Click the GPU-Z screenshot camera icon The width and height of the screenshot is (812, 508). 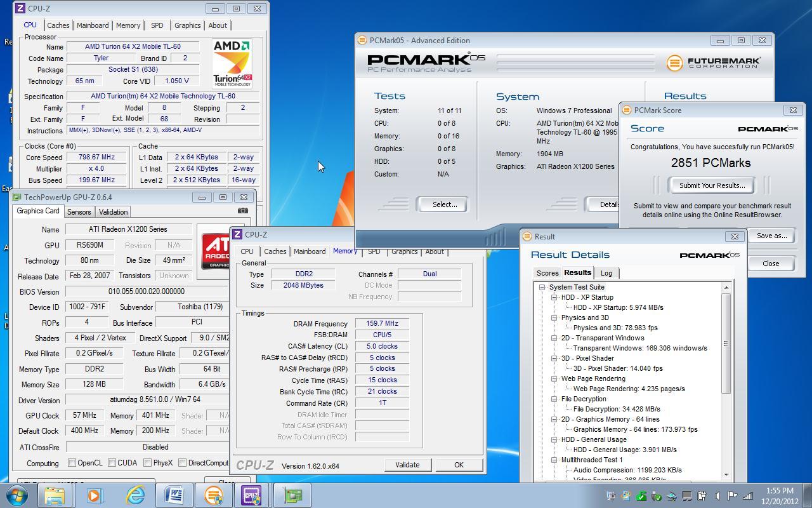pos(243,210)
